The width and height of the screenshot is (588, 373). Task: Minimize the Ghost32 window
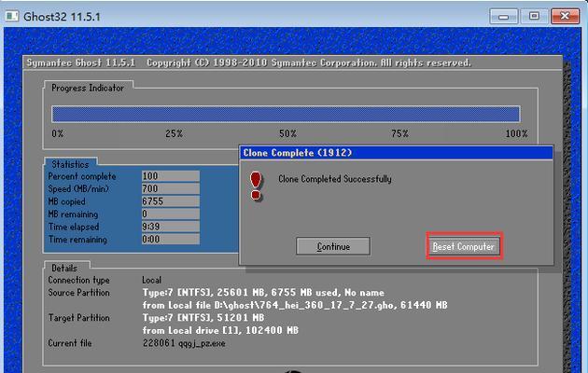504,17
